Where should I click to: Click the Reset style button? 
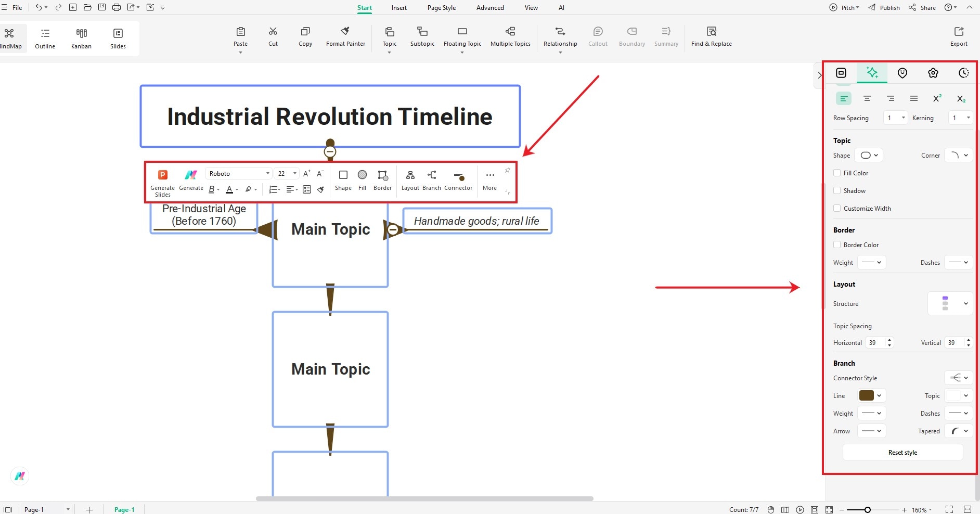pyautogui.click(x=902, y=452)
